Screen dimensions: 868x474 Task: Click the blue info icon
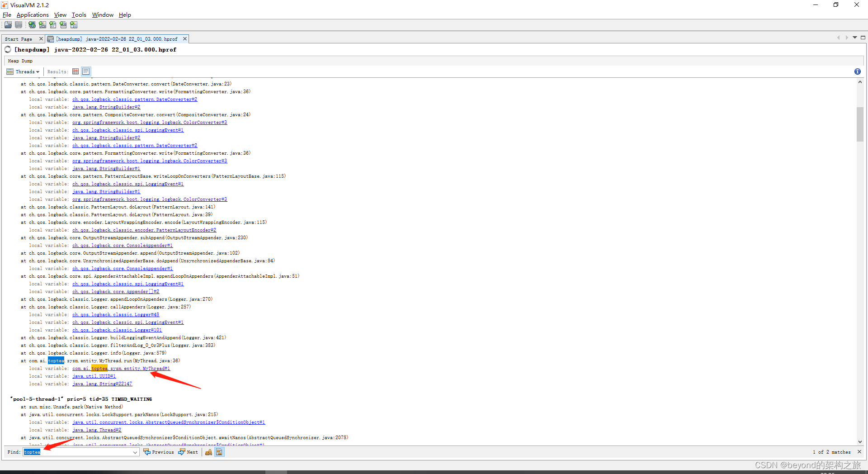(857, 71)
